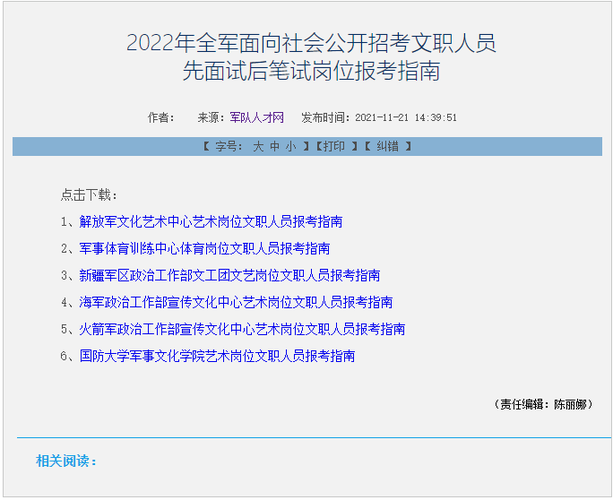Click the publish time 2021-11-21 14:39:51
This screenshot has width=613, height=500.
tap(406, 118)
